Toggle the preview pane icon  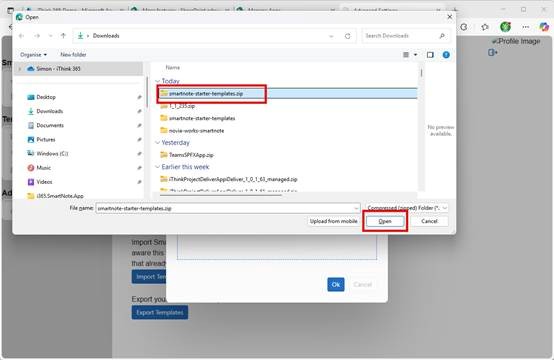[x=430, y=55]
